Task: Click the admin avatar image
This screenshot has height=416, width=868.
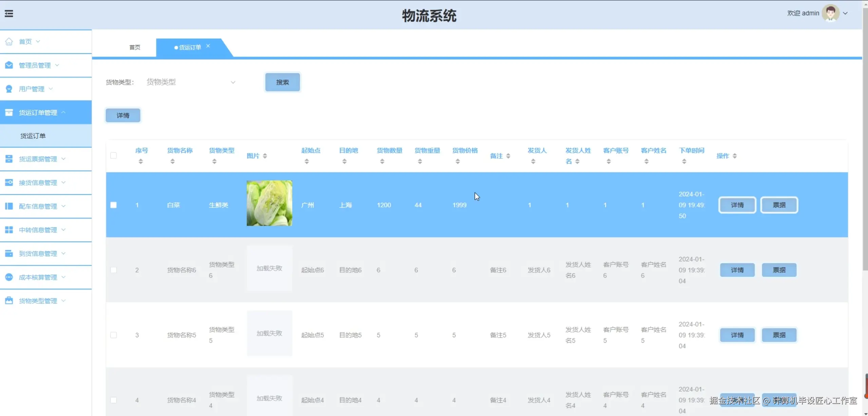Action: 830,13
